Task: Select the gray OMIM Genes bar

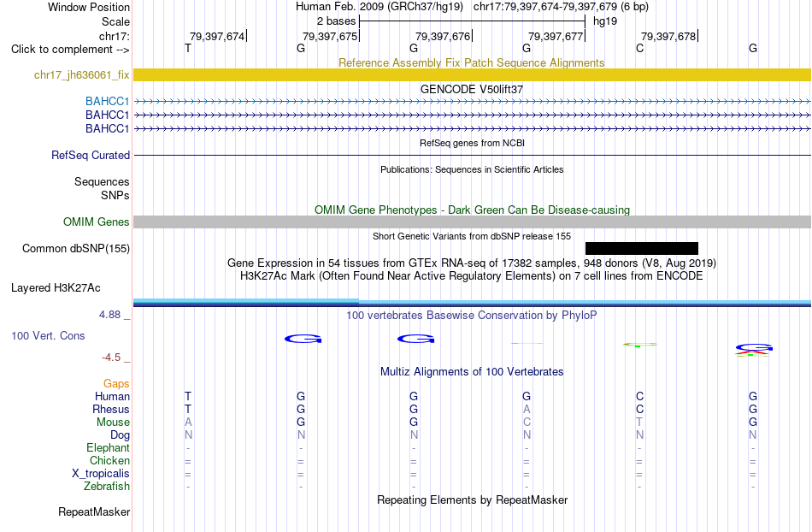Action: pos(472,222)
